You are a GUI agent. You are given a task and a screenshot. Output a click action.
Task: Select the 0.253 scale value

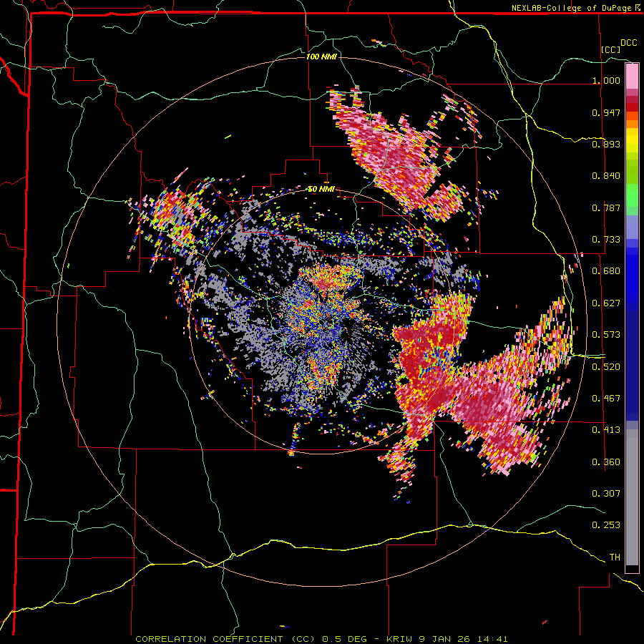[x=606, y=525]
